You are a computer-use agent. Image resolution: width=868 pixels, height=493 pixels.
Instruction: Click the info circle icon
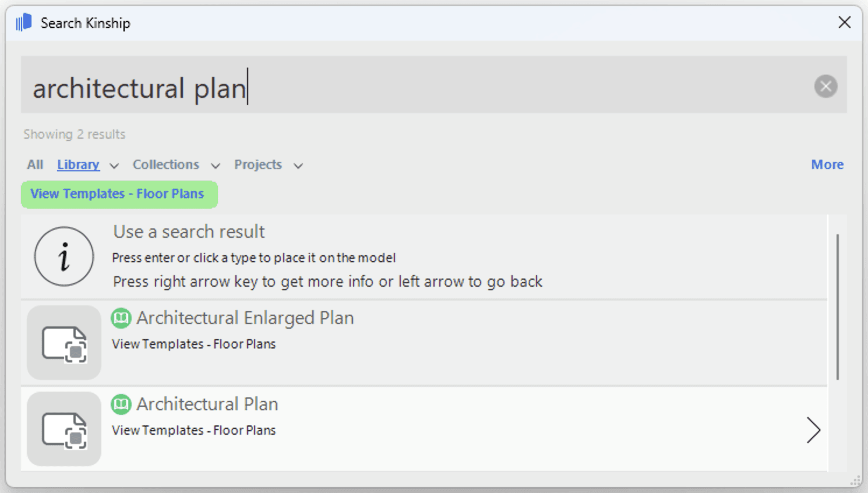[64, 256]
